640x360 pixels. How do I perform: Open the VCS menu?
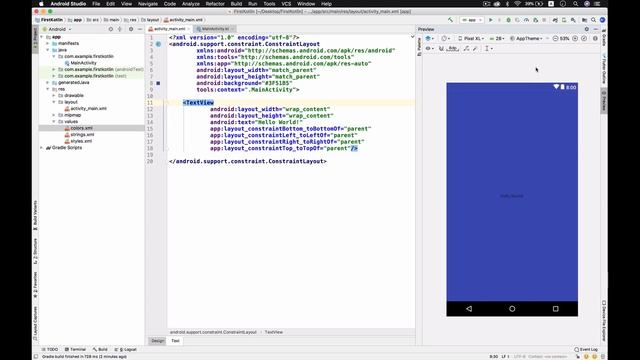click(x=286, y=4)
